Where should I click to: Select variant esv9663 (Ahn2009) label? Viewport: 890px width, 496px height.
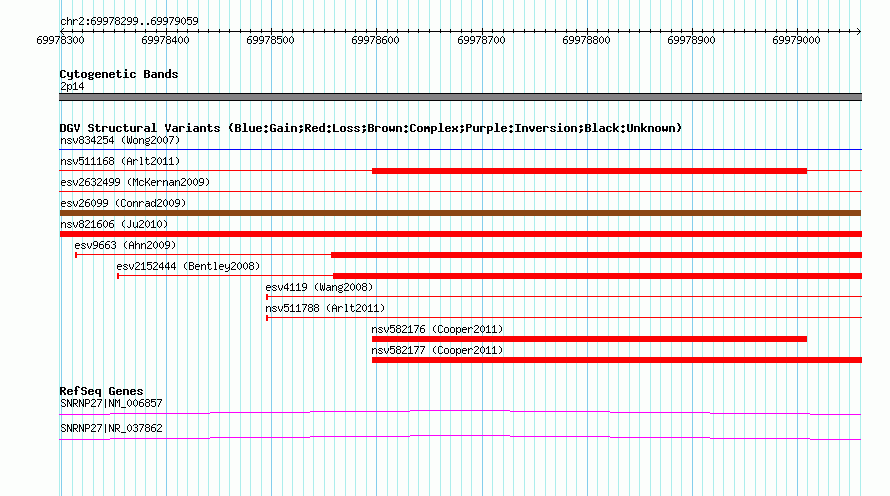pyautogui.click(x=125, y=245)
